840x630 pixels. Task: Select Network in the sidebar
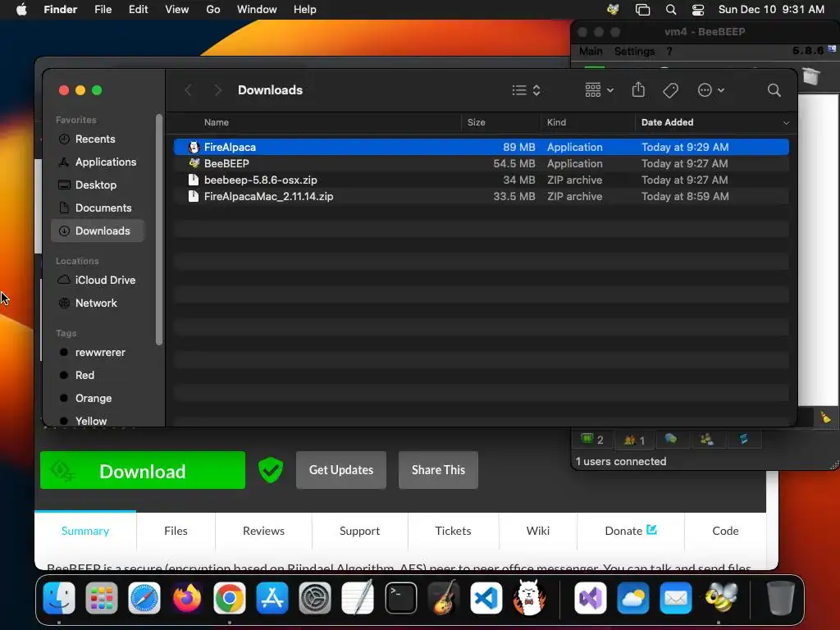98,304
